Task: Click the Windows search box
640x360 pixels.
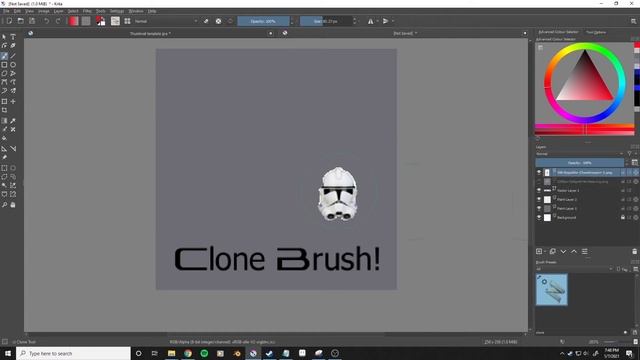Action: [73, 353]
